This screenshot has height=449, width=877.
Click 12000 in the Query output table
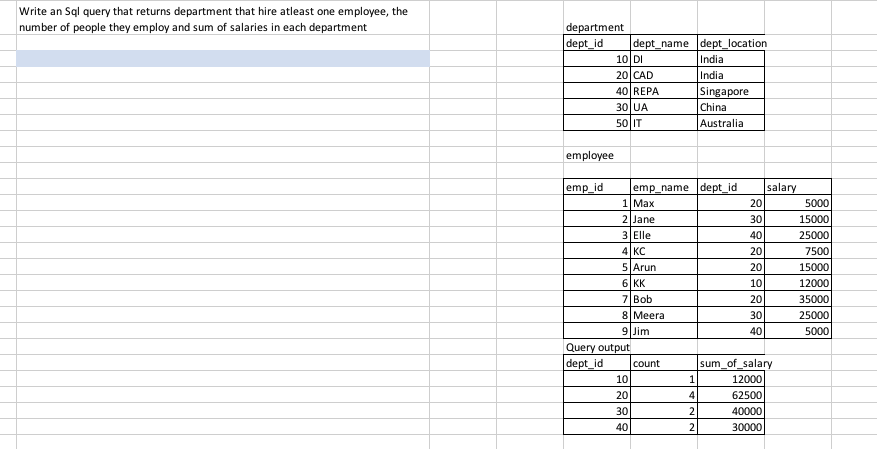click(x=731, y=379)
